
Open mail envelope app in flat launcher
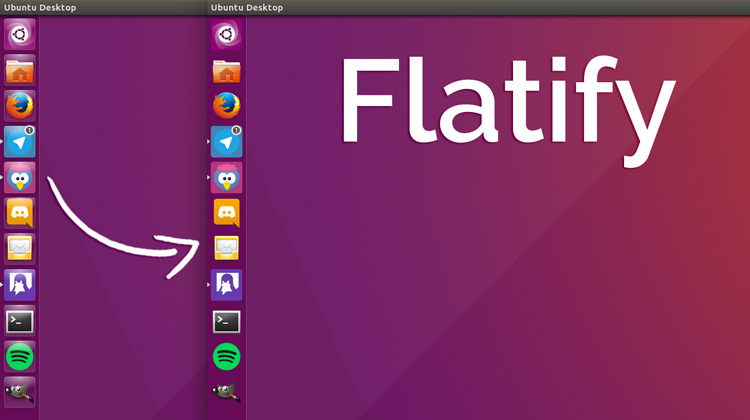tap(227, 248)
